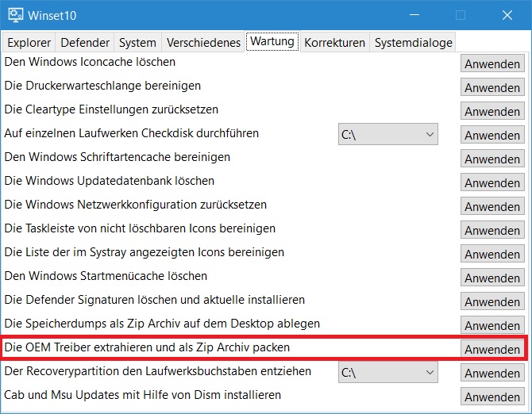
Task: Apply Recoverypartition Laufwerksbuchstaben entziehen
Action: coord(492,373)
